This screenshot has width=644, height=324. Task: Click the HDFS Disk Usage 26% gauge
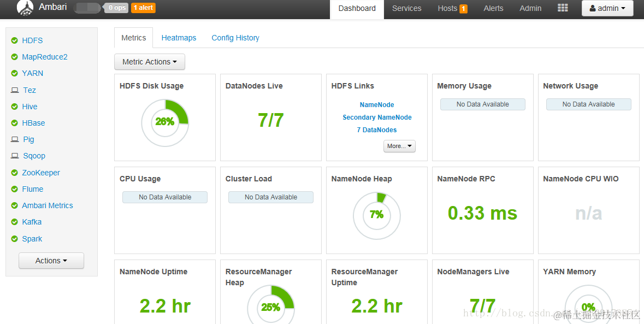pos(165,123)
